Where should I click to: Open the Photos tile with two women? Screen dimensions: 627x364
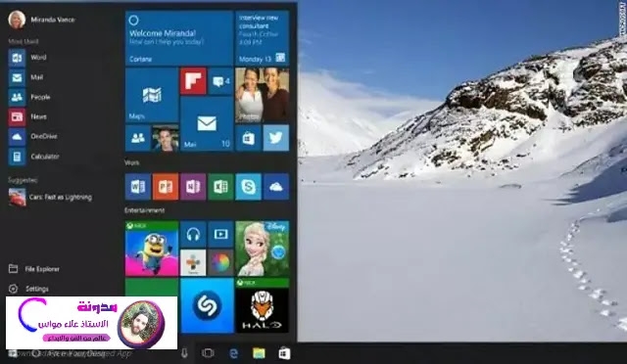(262, 95)
